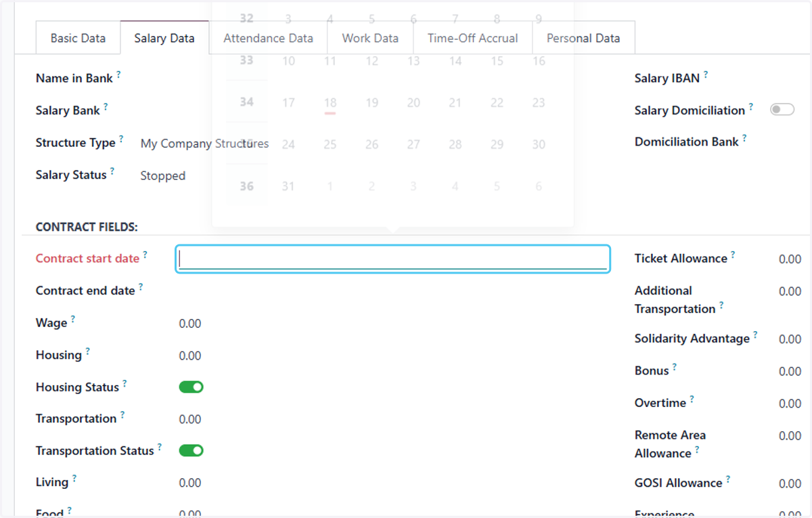Screen dimensions: 812x518
Task: Edit the Overtime amount 0.00
Action: tap(790, 404)
